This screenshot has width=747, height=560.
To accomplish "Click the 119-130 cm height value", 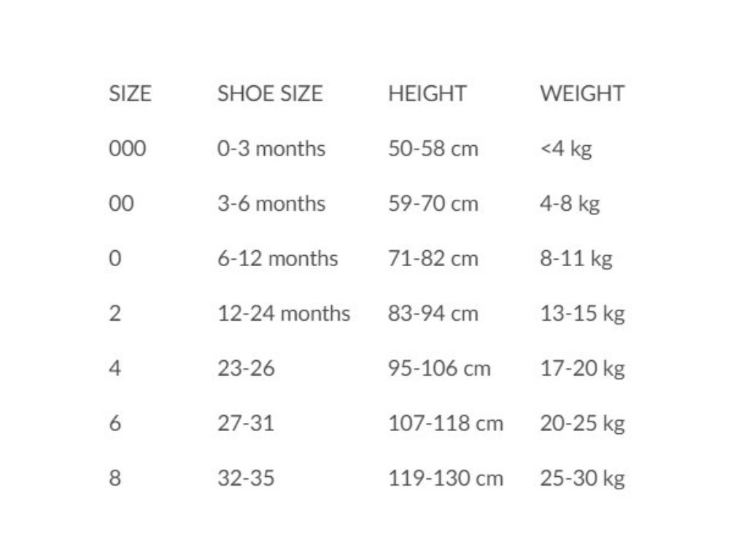I will click(446, 478).
